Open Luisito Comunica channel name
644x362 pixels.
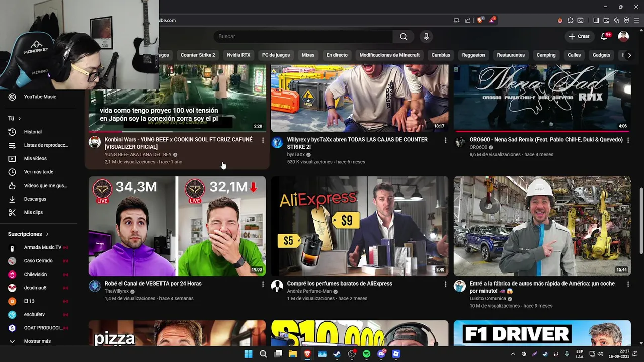(x=488, y=299)
